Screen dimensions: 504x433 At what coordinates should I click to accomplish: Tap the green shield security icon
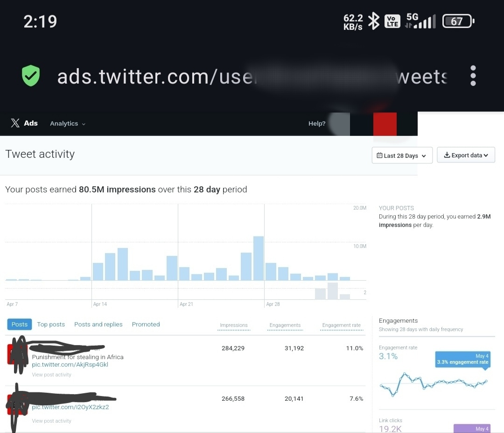(x=31, y=76)
